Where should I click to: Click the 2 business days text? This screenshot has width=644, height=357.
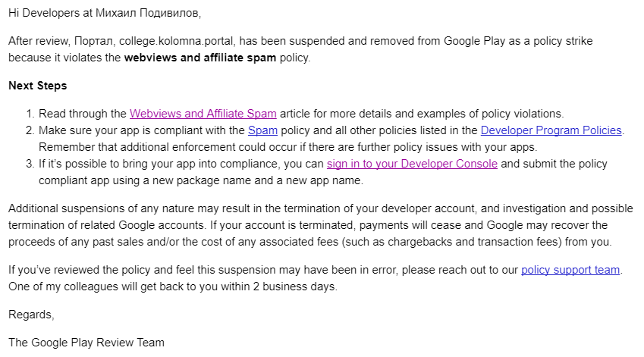[294, 287]
